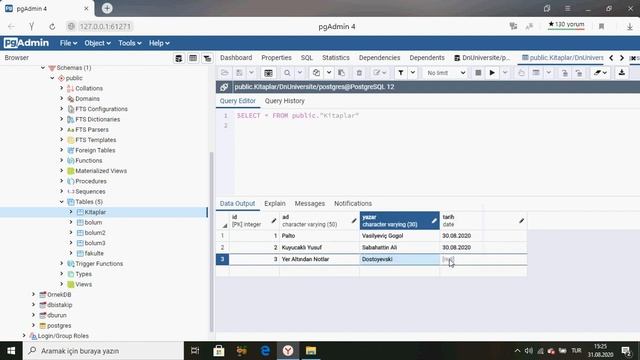Image resolution: width=640 pixels, height=360 pixels.
Task: Click the browser reload page icon
Action: 52,27
